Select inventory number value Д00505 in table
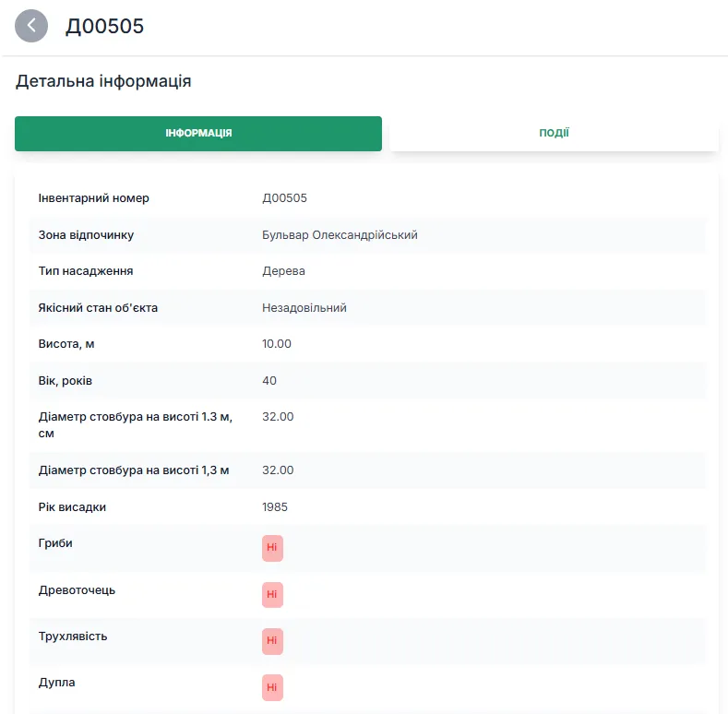This screenshot has height=714, width=728. pyautogui.click(x=284, y=198)
